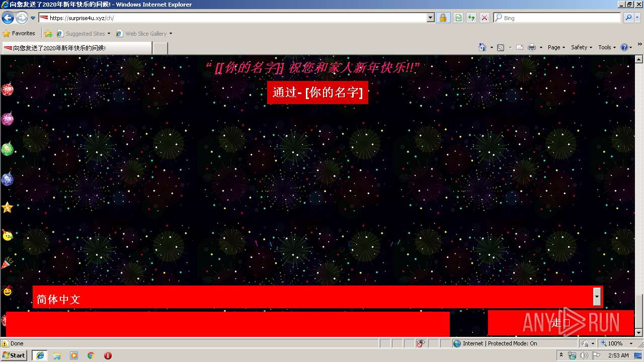Open a new blank tab
This screenshot has width=644, height=362.
pyautogui.click(x=160, y=48)
